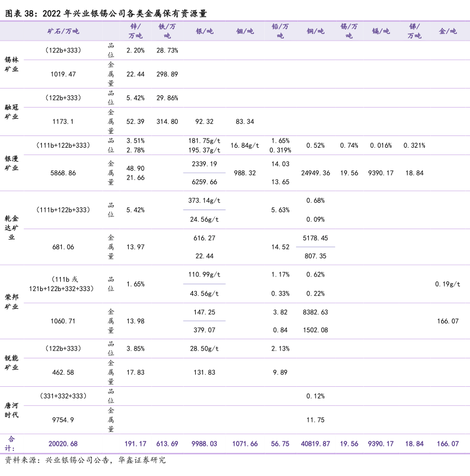Select the source line '资料来源'
470x476 pixels.
pos(85,460)
